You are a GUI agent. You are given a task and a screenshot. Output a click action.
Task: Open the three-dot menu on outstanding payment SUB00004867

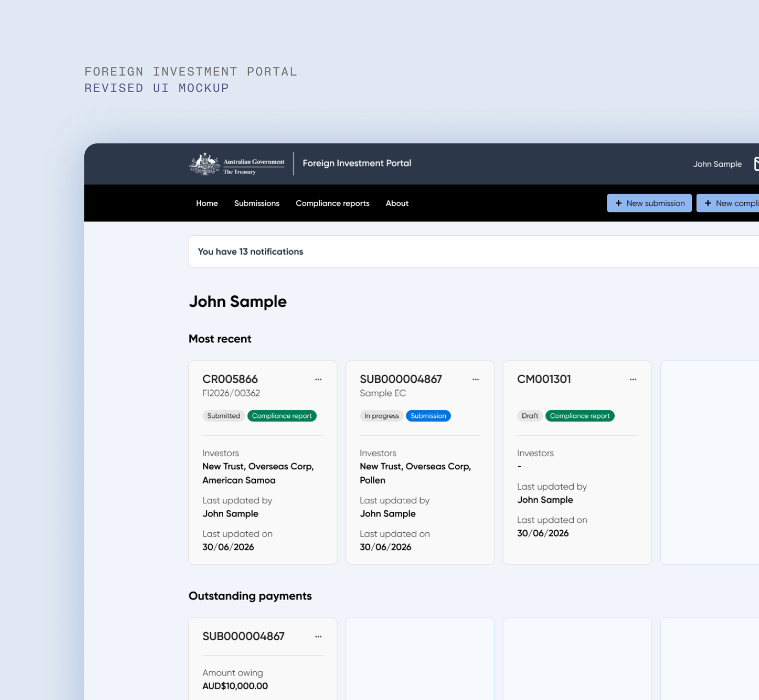[318, 636]
